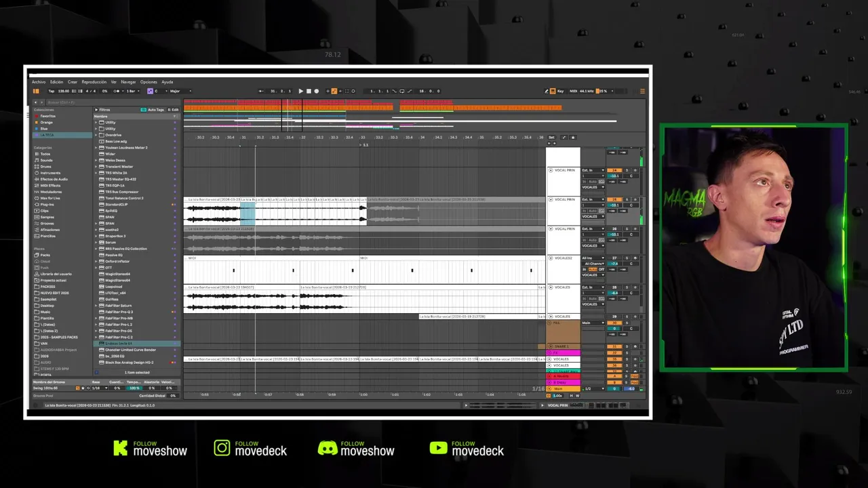This screenshot has height=488, width=868.
Task: Click the Edit button in browser
Action: [x=173, y=110]
